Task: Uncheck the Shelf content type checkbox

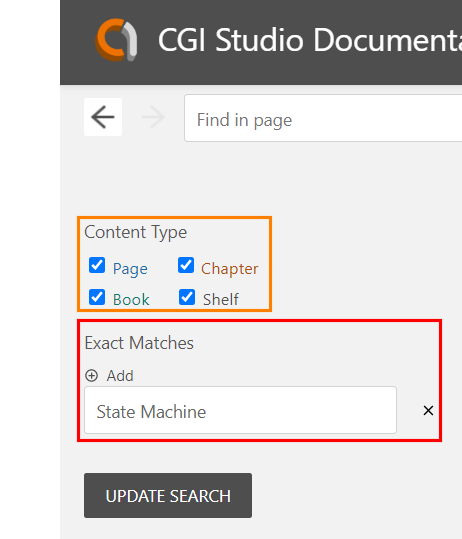Action: 187,297
